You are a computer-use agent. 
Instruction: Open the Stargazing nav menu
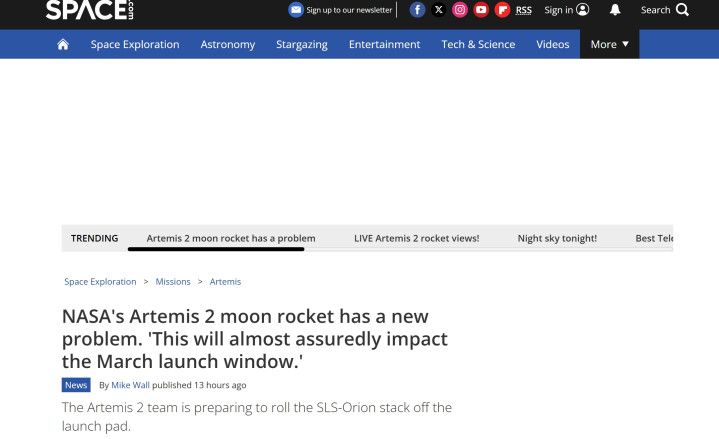[x=302, y=44]
